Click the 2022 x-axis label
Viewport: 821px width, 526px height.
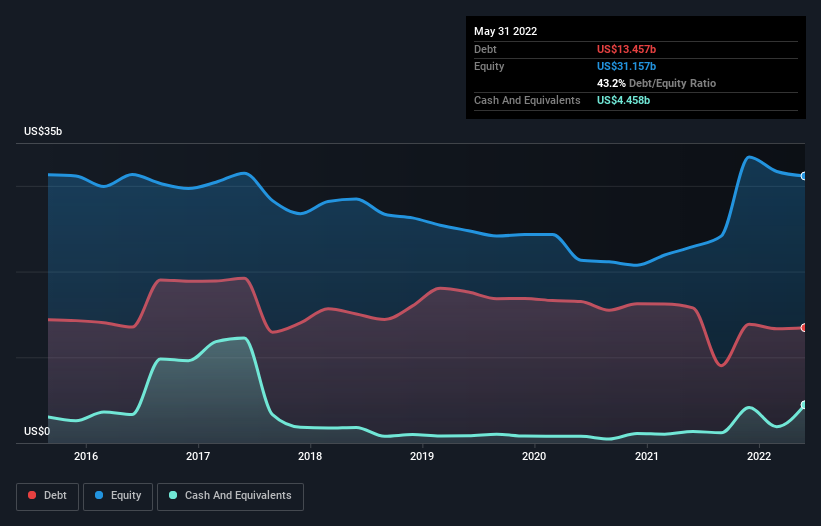point(759,456)
